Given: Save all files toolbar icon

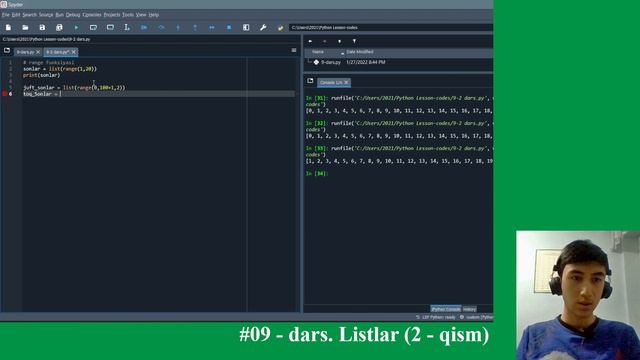Looking at the screenshot, I should pos(59,27).
